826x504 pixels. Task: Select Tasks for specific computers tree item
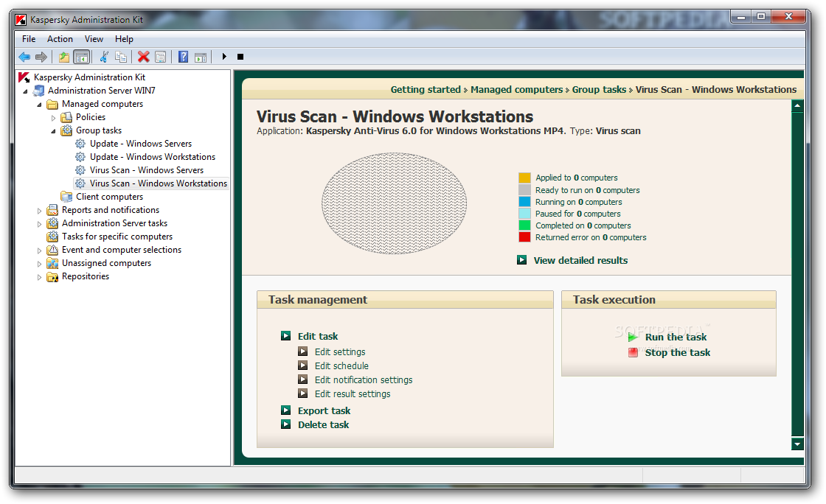pos(117,237)
